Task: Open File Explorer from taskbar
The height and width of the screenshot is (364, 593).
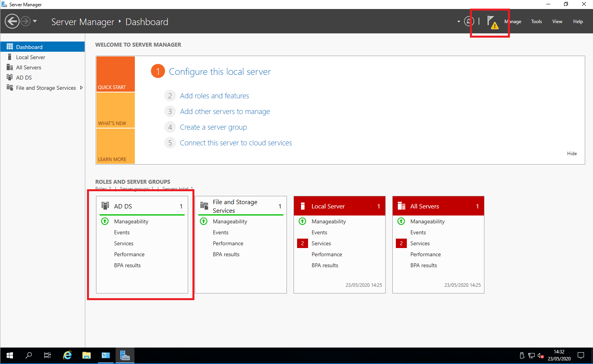Action: (x=87, y=355)
